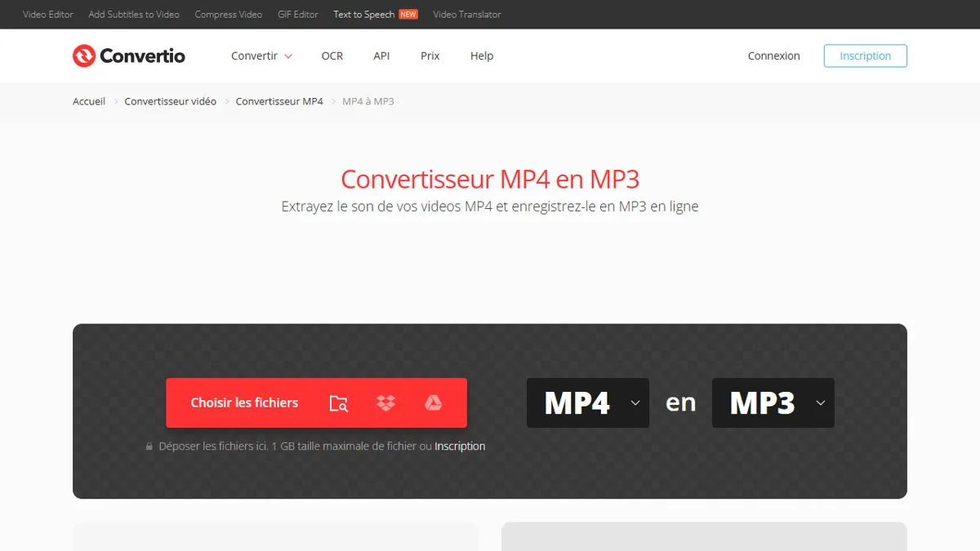
Task: Click the lock icon before the drop files text
Action: pyautogui.click(x=149, y=447)
